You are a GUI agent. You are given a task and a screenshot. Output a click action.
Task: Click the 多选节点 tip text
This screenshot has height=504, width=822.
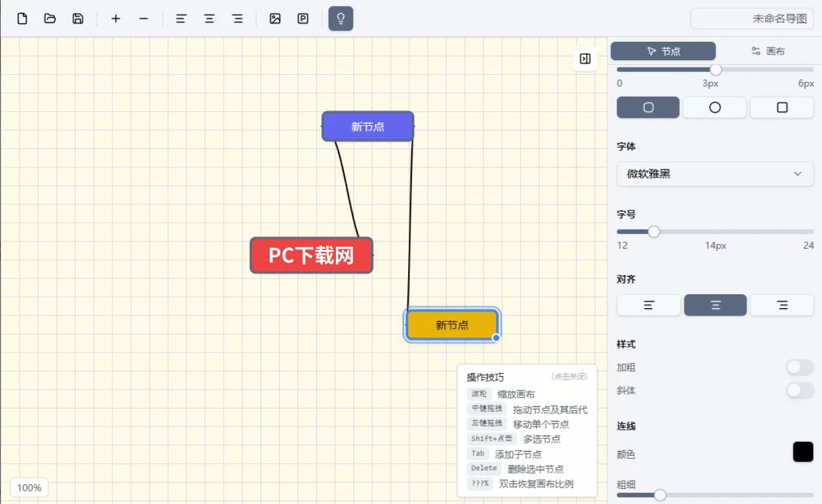point(542,439)
